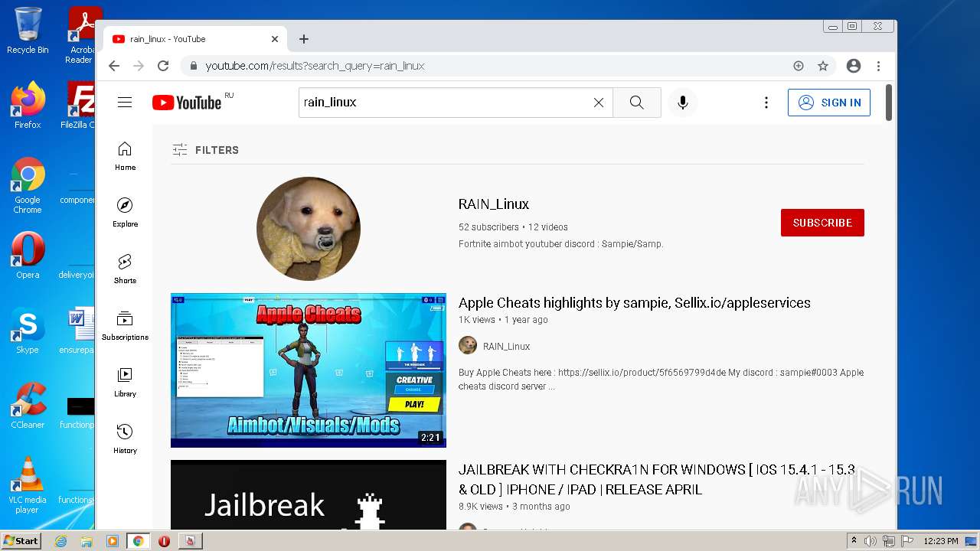
Task: Click the taskbar clock 12:23 PM
Action: pos(941,541)
